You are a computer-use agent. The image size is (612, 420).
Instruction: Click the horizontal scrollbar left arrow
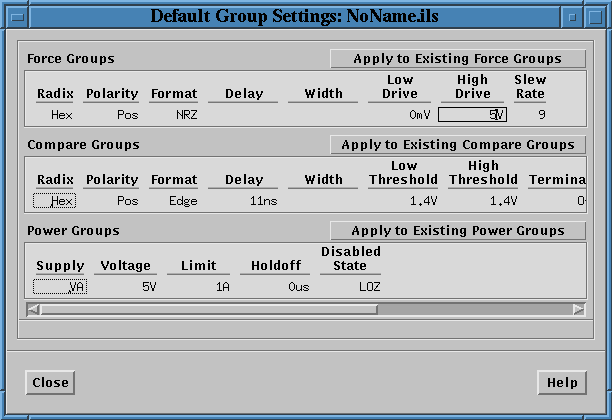(33, 310)
